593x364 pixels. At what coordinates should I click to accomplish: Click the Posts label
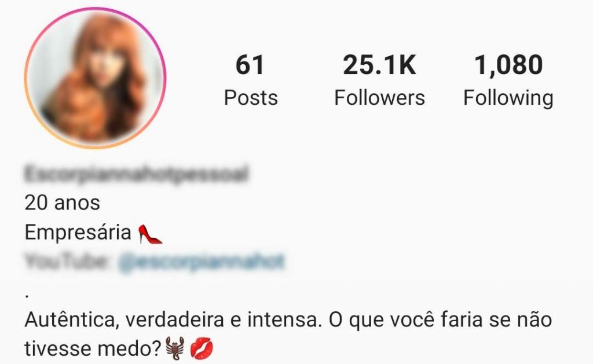click(x=251, y=98)
